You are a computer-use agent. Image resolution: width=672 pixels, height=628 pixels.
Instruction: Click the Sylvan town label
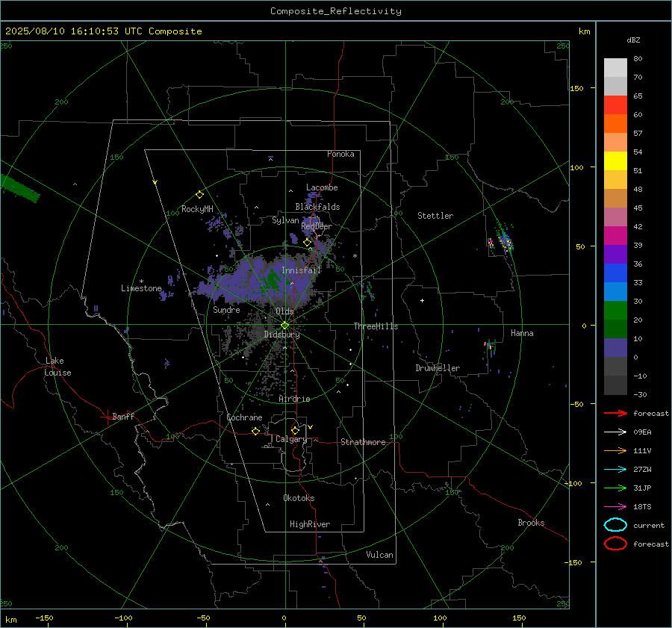click(x=285, y=220)
